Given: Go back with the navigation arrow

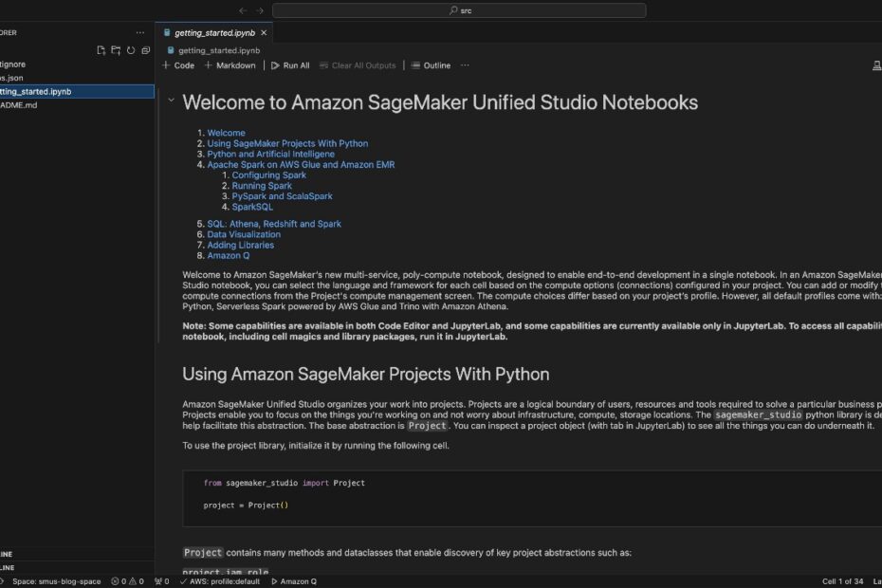Looking at the screenshot, I should click(243, 10).
